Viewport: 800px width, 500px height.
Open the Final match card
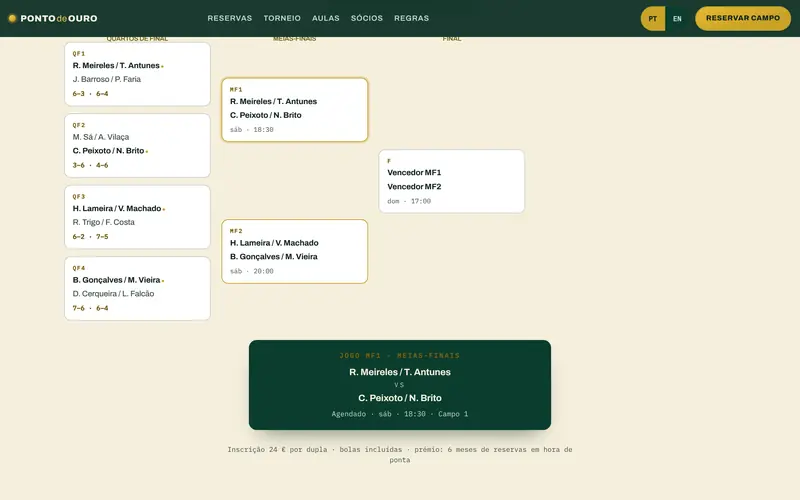(x=452, y=181)
